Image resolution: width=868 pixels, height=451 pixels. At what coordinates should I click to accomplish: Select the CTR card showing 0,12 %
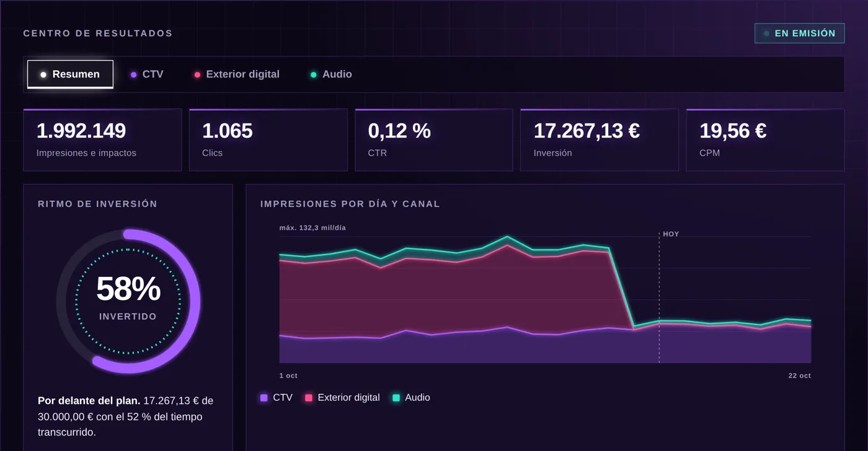(x=434, y=140)
